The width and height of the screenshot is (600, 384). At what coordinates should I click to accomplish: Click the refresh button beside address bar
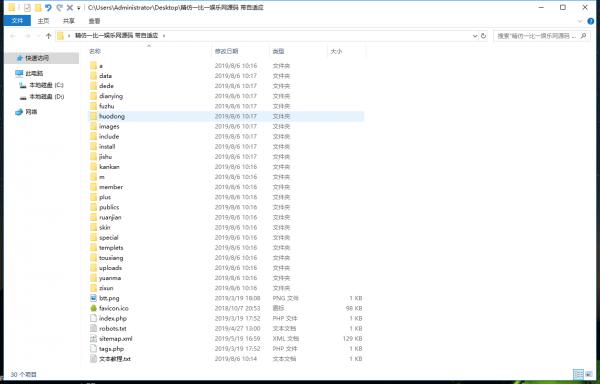point(484,36)
